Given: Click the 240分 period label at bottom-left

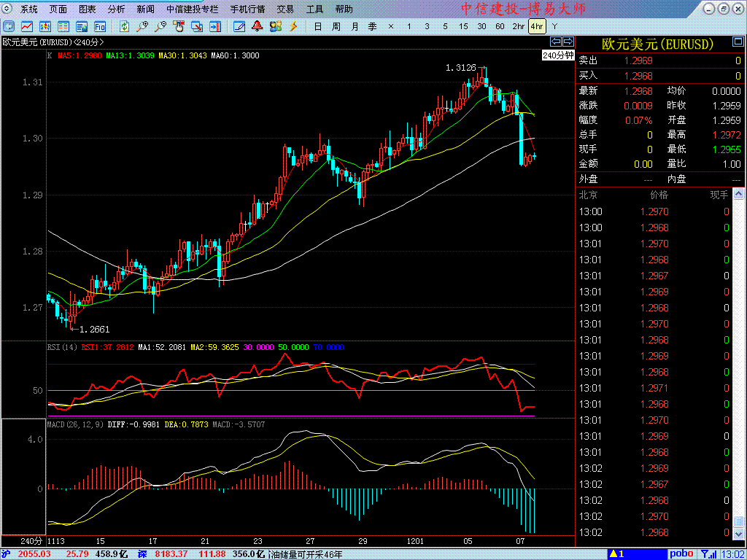Looking at the screenshot, I should (x=31, y=542).
